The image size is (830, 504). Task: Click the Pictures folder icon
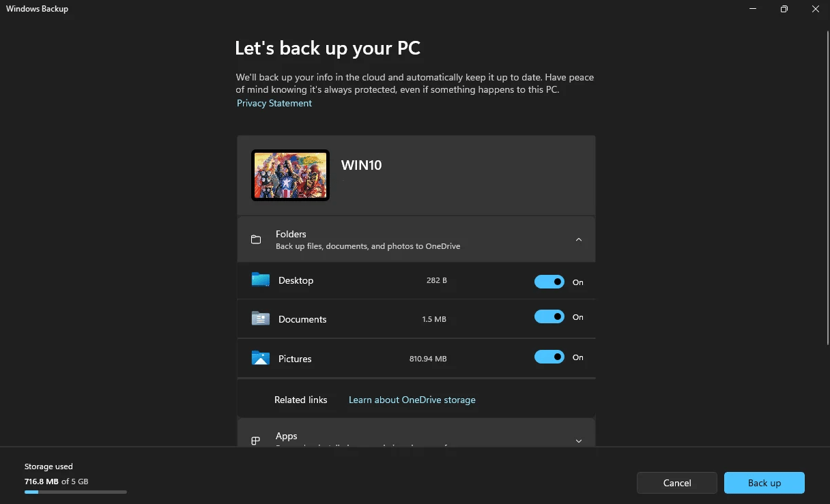pos(260,358)
